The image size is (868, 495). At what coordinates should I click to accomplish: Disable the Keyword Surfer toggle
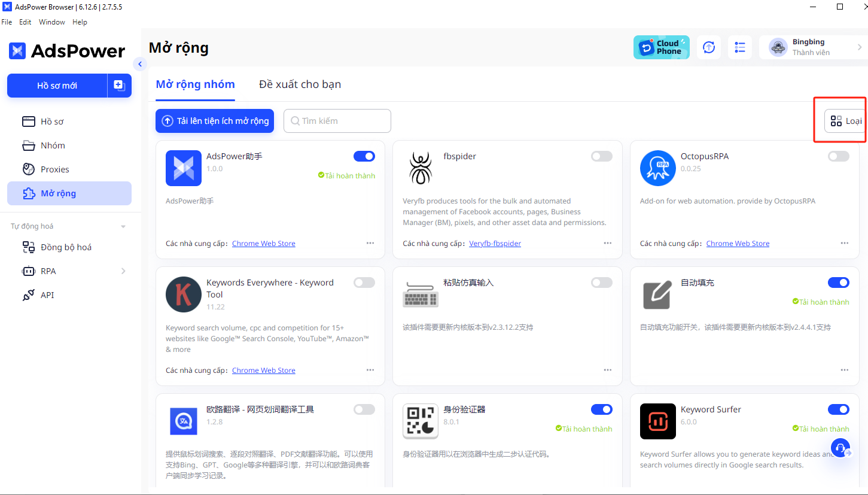pyautogui.click(x=839, y=409)
